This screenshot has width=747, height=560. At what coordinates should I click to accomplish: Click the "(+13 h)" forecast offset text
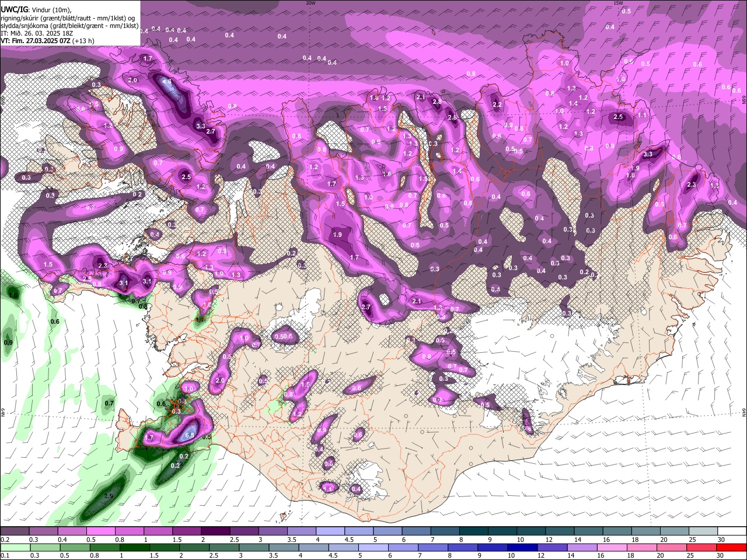pos(84,41)
